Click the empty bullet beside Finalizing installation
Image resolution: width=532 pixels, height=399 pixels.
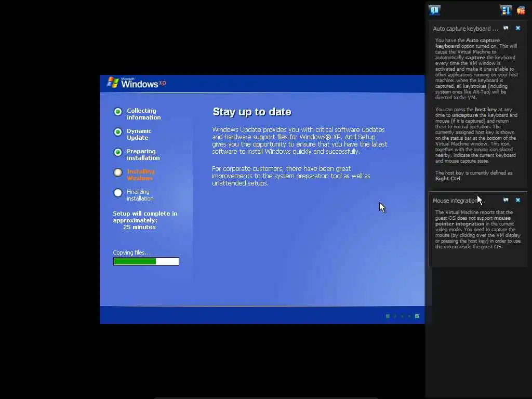118,193
